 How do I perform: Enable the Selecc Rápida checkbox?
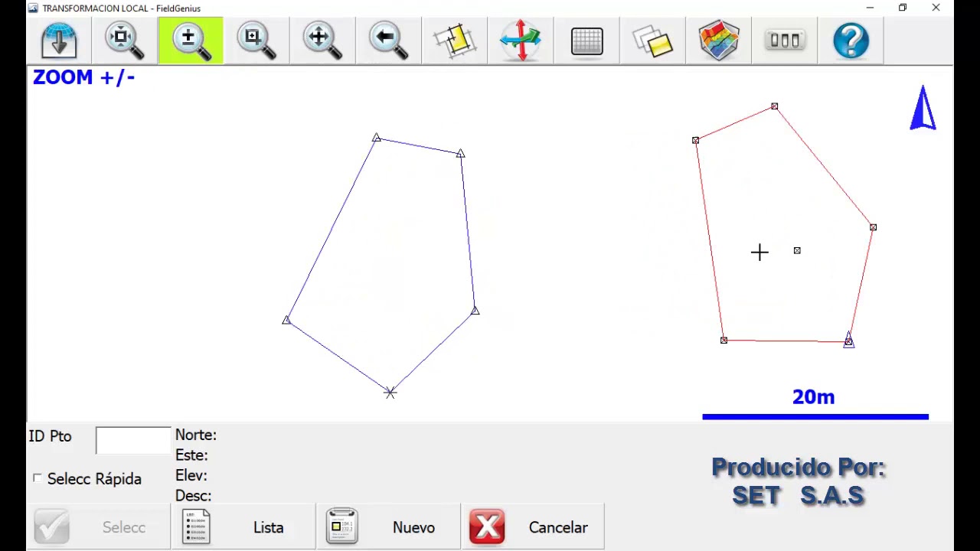pos(37,478)
